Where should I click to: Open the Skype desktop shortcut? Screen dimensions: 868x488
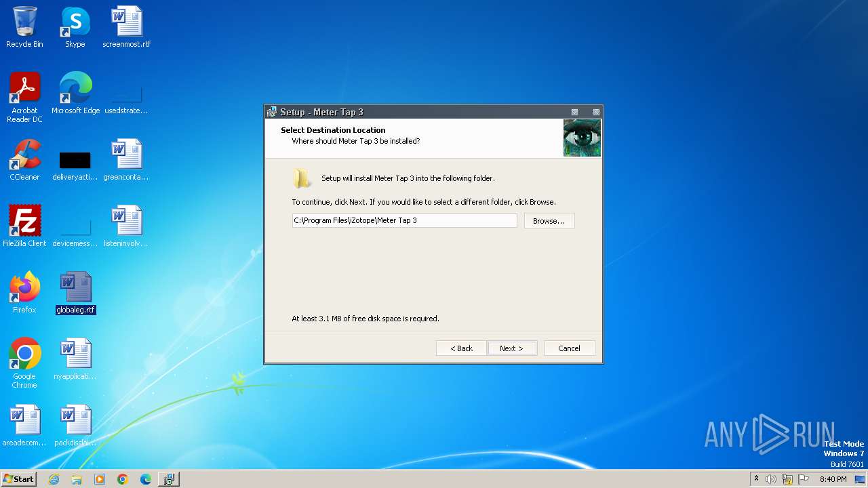click(75, 27)
